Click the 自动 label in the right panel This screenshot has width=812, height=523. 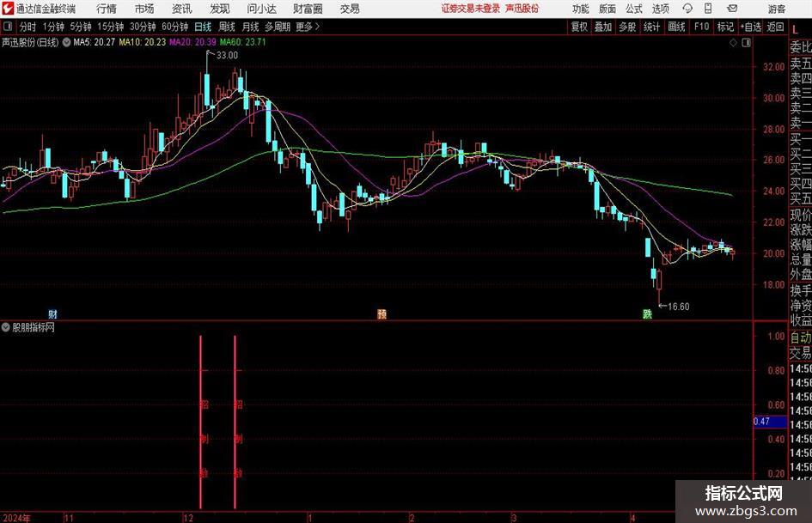(x=801, y=338)
